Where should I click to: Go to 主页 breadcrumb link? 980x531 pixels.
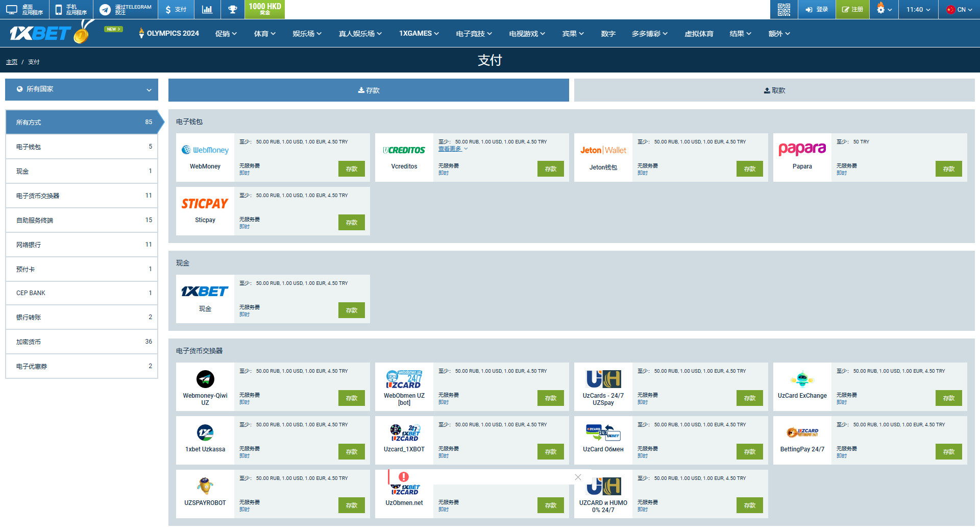[12, 62]
